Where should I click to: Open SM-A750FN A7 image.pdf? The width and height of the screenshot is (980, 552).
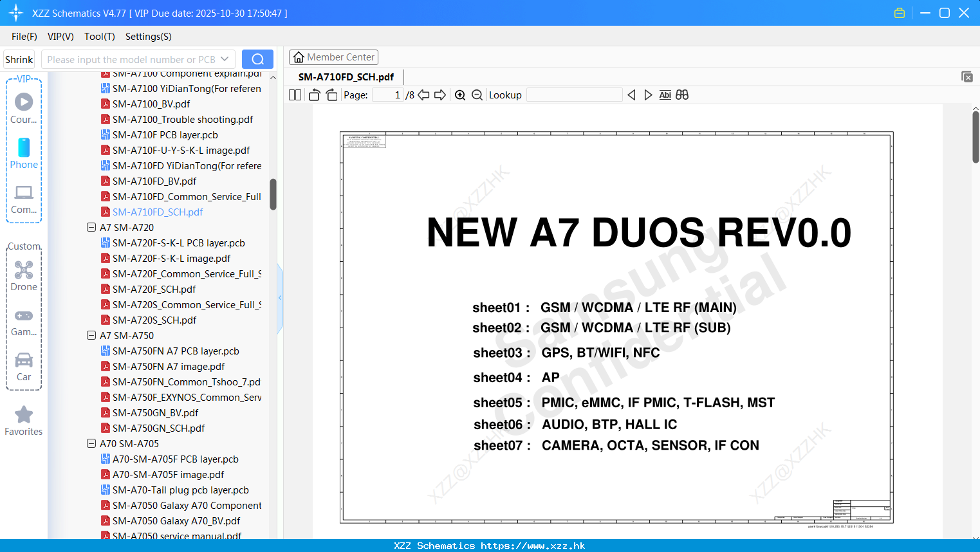coord(169,366)
